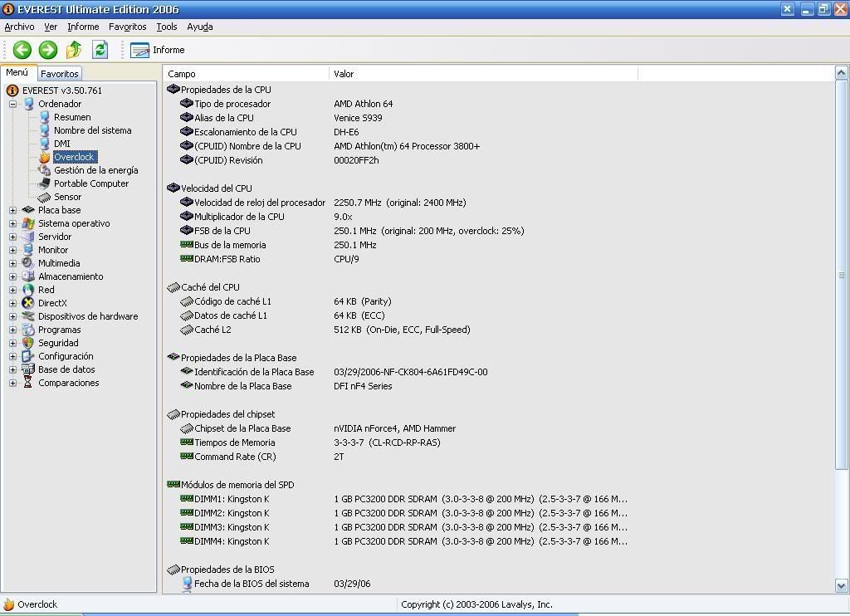850x616 pixels.
Task: Click the Resumen icon in tree
Action: (x=45, y=117)
